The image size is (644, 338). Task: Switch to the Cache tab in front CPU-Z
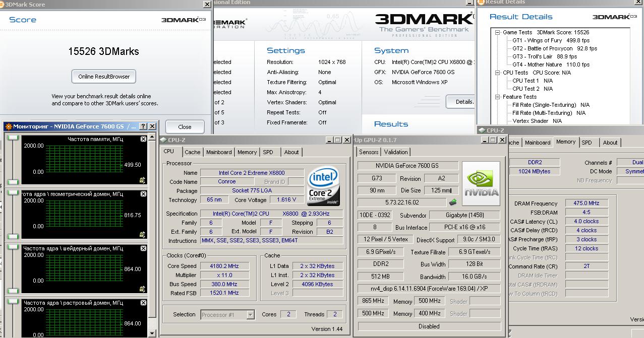[192, 152]
